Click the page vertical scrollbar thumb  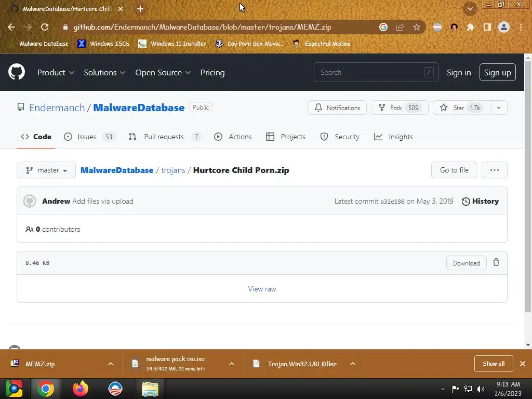point(528,187)
